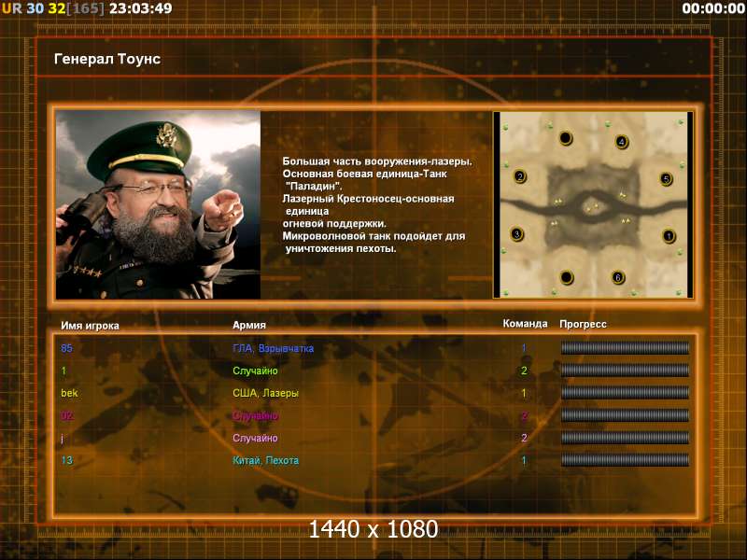
Task: Click the progress bar for player 13
Action: click(x=625, y=460)
